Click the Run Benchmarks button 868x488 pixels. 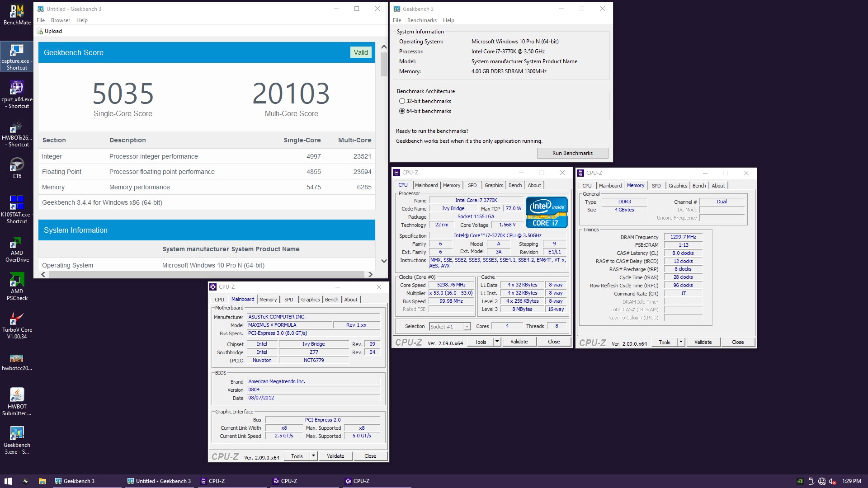[x=572, y=153]
